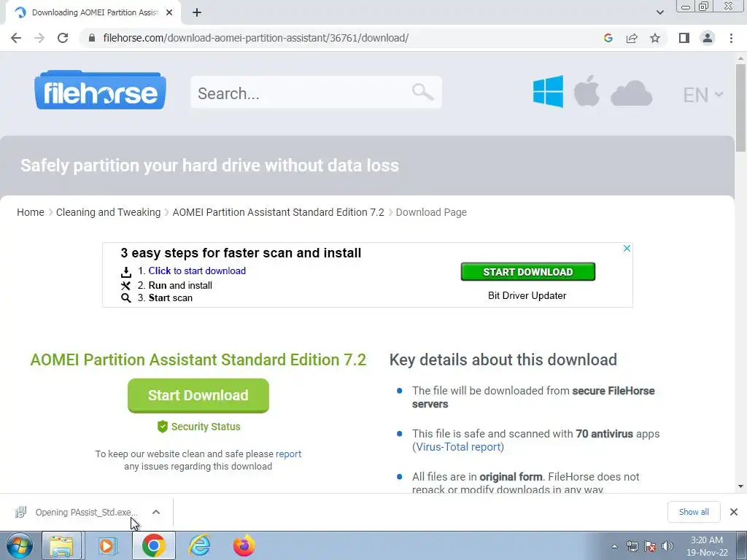Viewport: 747px width, 560px height.
Task: Close the ad with the X icon
Action: [x=627, y=248]
